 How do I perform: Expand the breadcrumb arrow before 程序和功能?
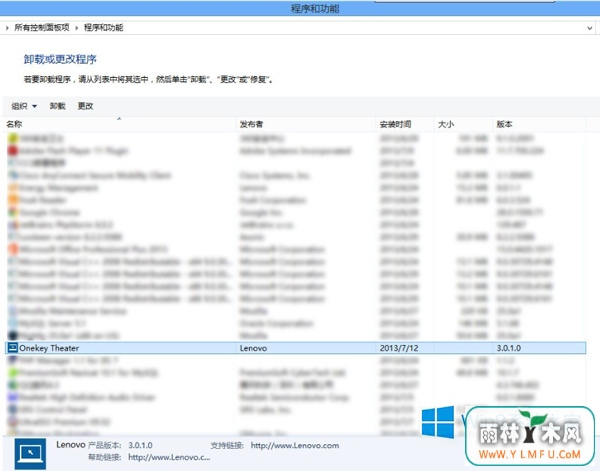(x=77, y=28)
